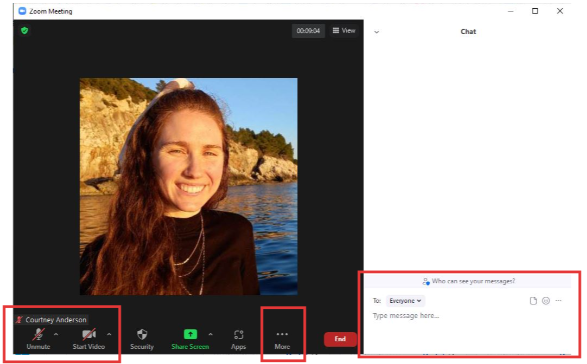Start Video with the camera icon
The image size is (587, 364).
(89, 339)
